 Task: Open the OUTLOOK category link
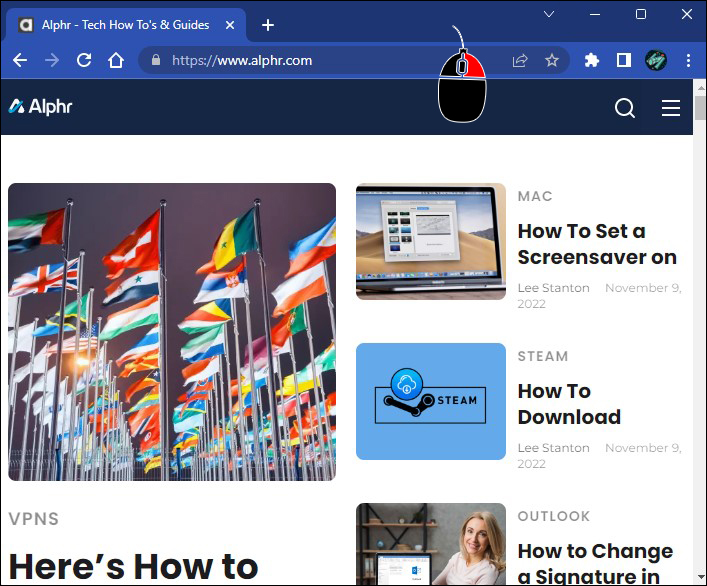pyautogui.click(x=554, y=516)
